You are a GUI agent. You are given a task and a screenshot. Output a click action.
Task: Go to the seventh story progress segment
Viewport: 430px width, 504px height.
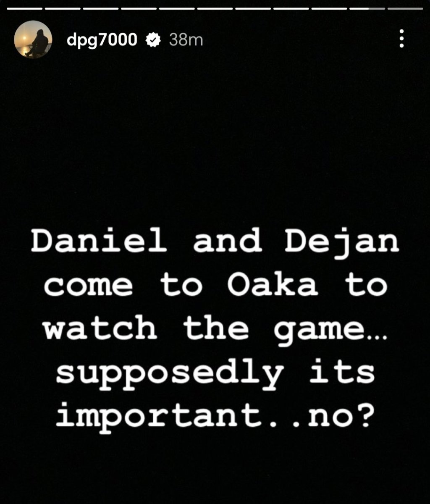(x=253, y=8)
